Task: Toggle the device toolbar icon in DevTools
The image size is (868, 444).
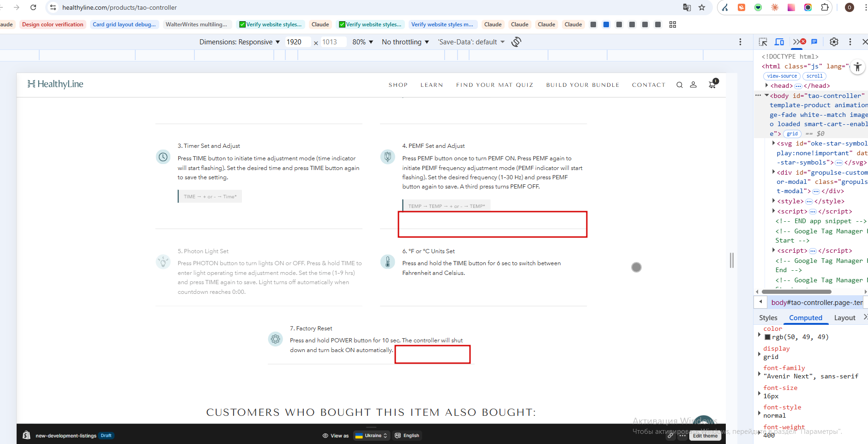Action: [779, 42]
